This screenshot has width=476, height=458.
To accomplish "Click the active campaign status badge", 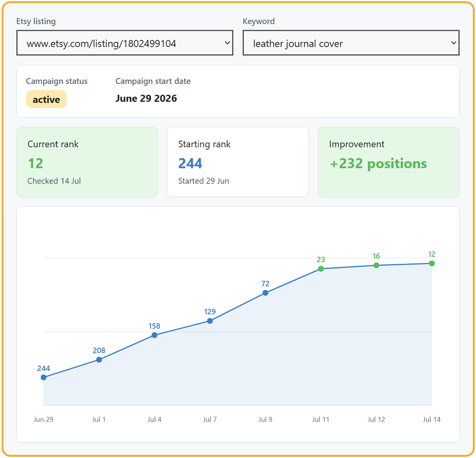I will click(x=46, y=99).
